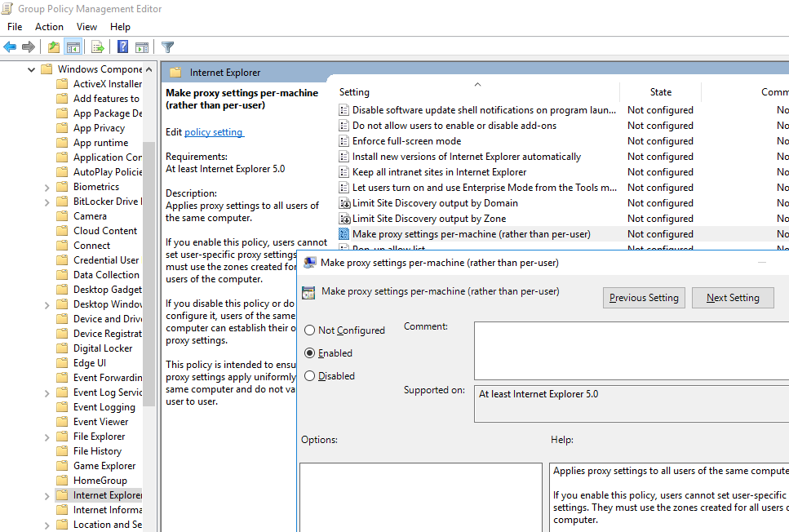Expand the Internet Explorer tree node
This screenshot has height=532, width=789.
pos(47,496)
